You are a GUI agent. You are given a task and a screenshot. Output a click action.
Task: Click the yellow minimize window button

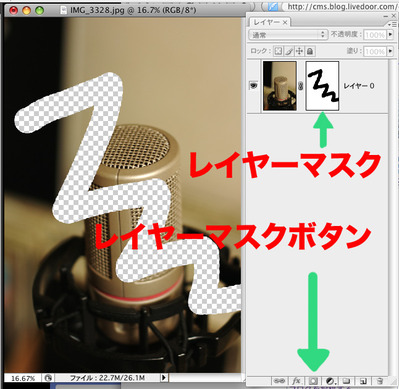click(x=26, y=11)
